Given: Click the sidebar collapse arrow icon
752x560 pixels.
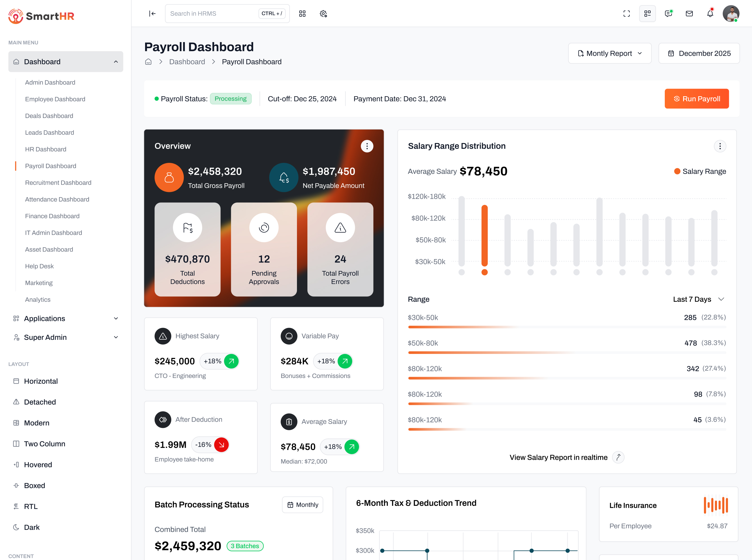Looking at the screenshot, I should click(152, 14).
